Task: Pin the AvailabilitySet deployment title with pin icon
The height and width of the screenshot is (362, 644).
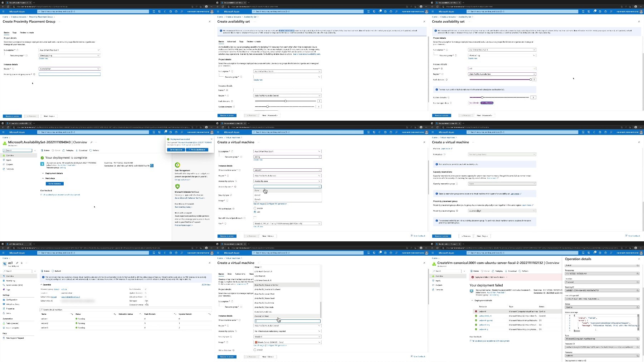Action: click(92, 143)
